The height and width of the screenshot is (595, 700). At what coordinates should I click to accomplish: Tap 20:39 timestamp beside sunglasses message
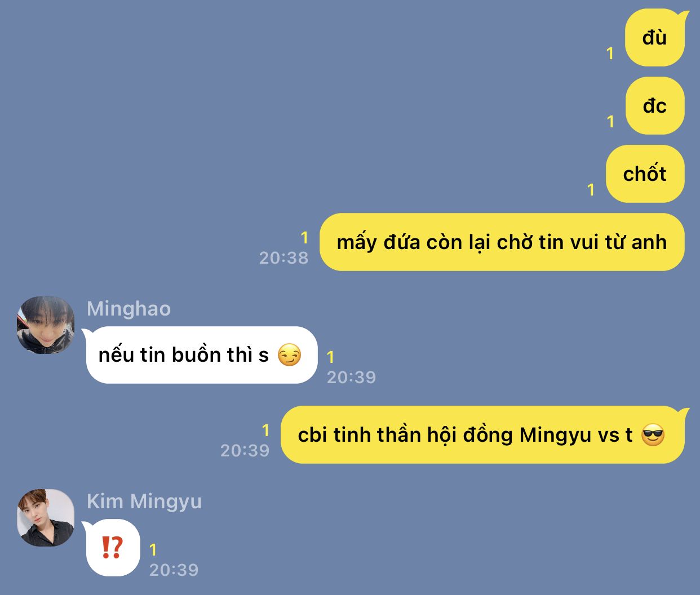(245, 451)
